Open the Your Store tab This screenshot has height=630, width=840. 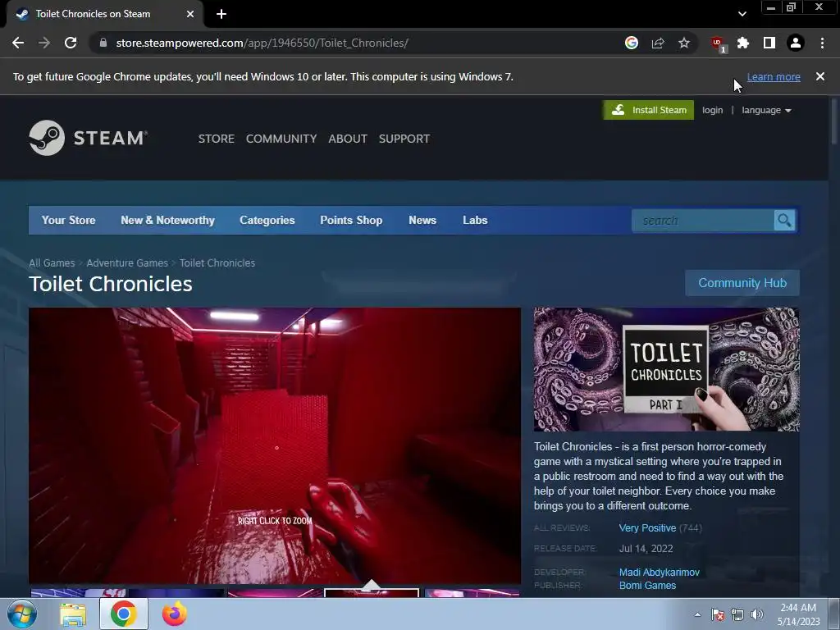(x=69, y=220)
